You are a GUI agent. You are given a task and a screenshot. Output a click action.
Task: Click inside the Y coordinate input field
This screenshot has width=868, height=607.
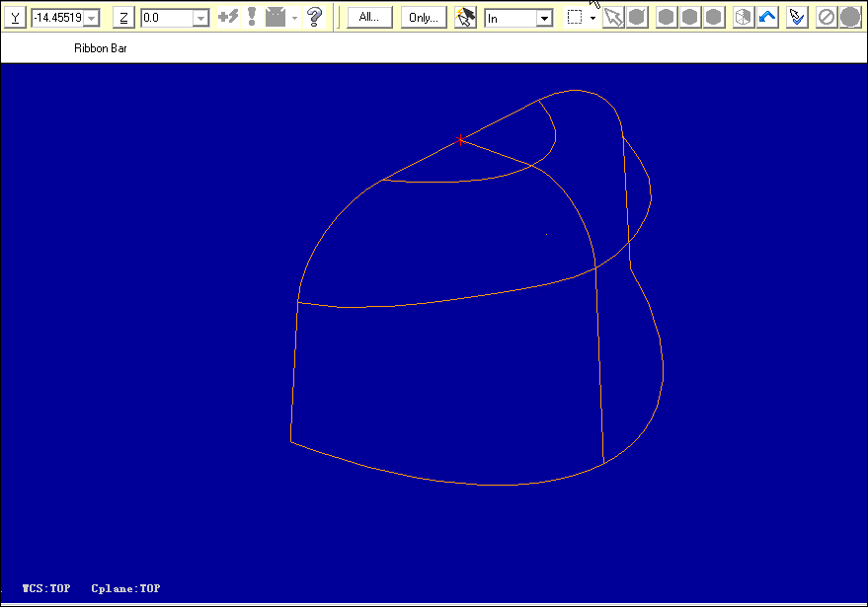tap(59, 17)
